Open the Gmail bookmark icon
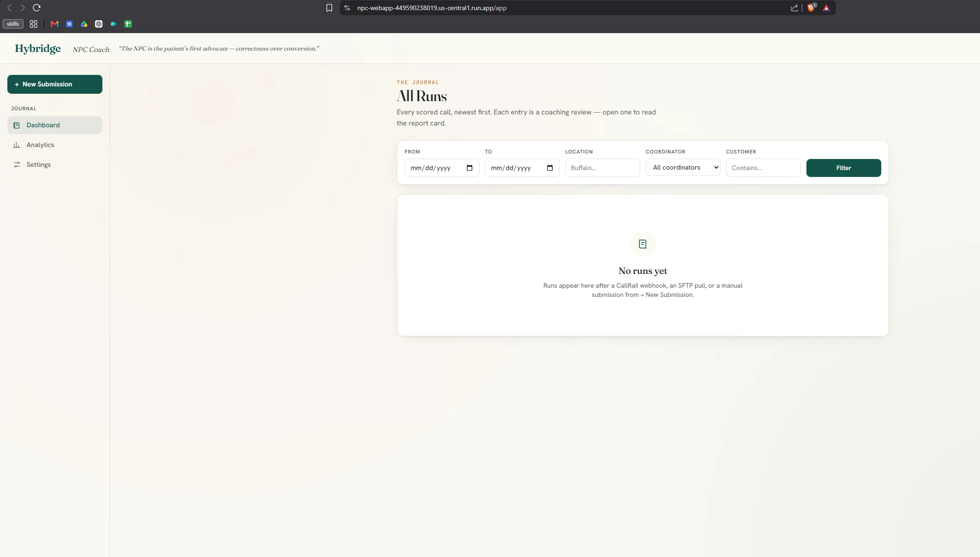The image size is (980, 557). point(55,24)
